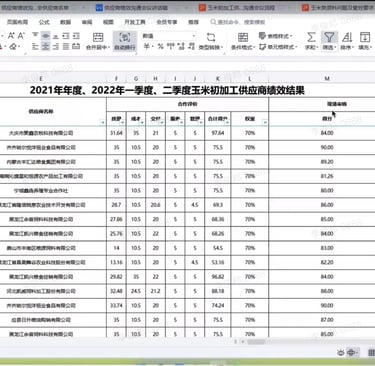The image size is (375, 366).
Task: Switch to the document tab with blue W icon
Action: (135, 7)
